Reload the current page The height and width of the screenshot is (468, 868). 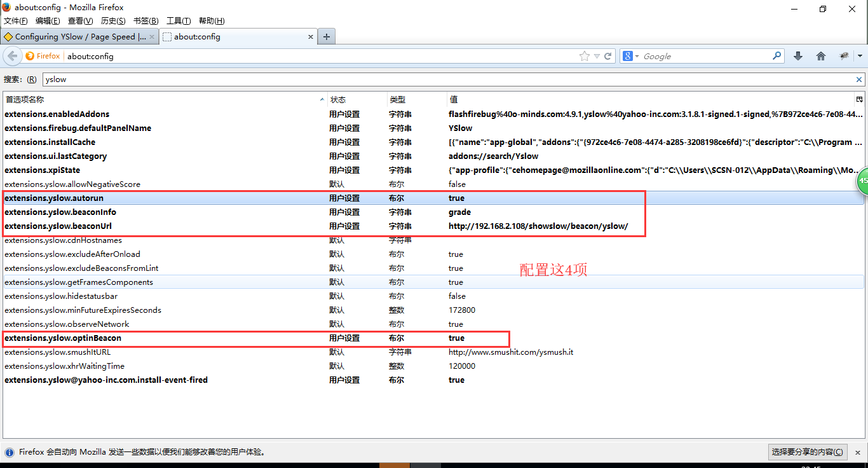608,56
